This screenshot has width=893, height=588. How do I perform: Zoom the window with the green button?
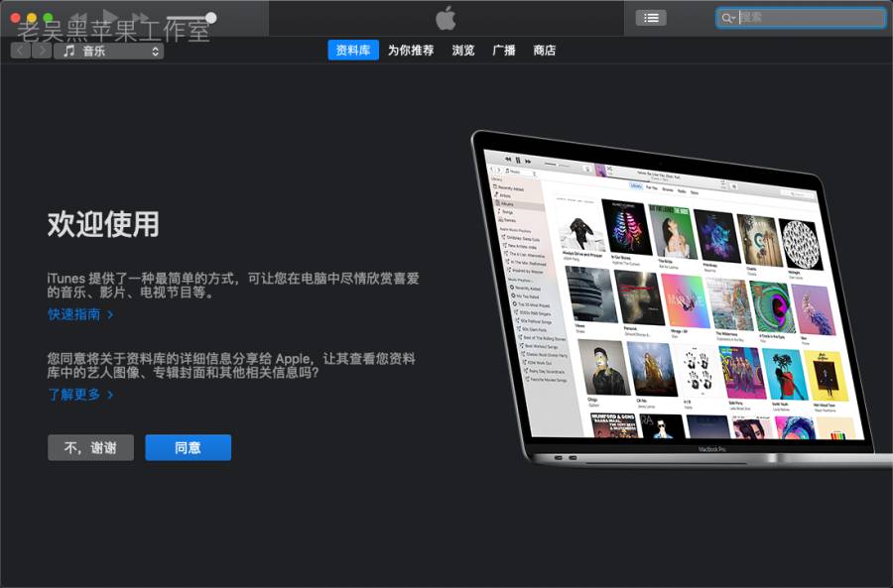[48, 18]
